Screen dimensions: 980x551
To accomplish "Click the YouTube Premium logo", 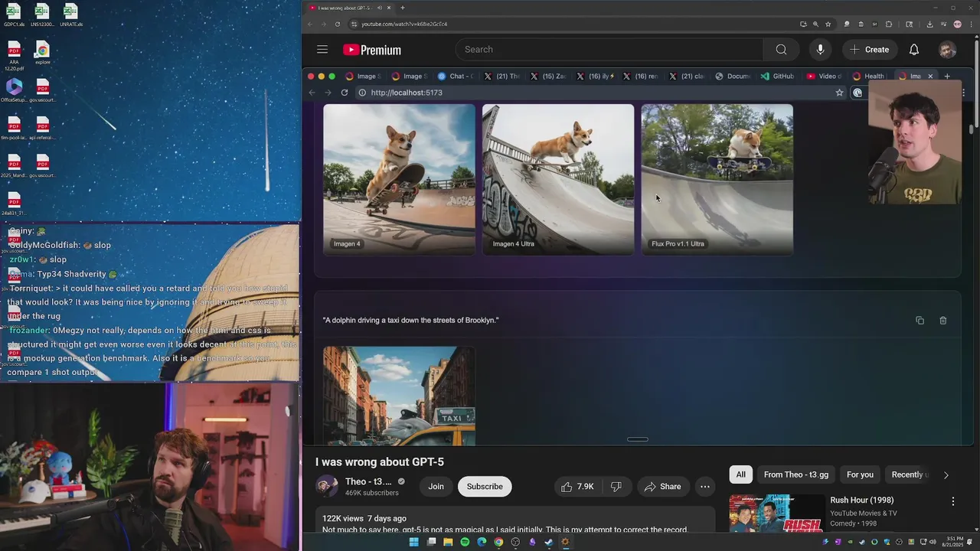I will (372, 50).
